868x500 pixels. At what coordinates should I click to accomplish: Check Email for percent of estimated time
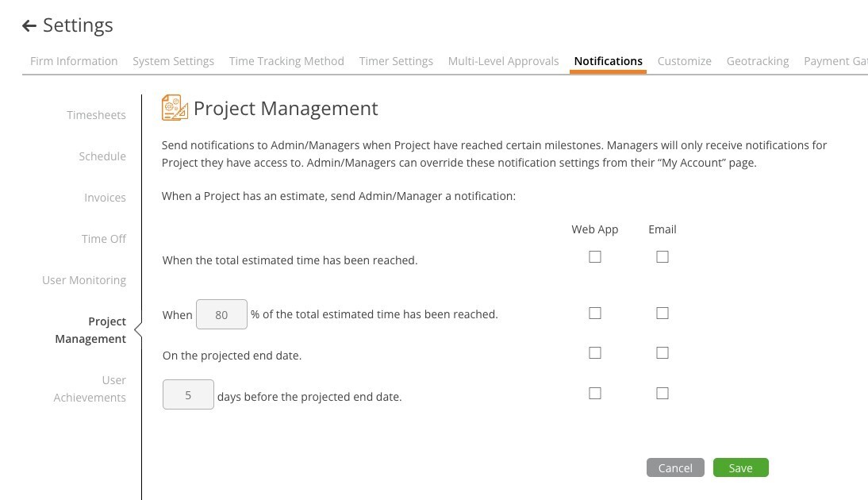tap(662, 313)
